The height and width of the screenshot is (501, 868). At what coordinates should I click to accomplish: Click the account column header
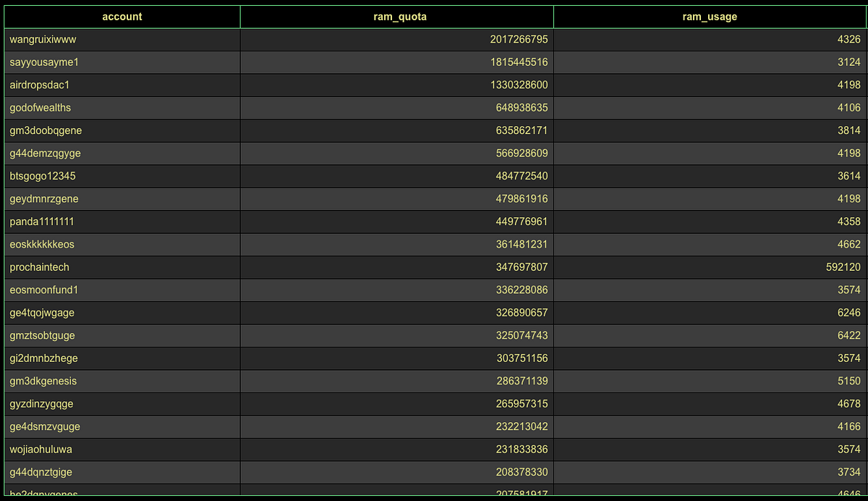click(x=122, y=17)
